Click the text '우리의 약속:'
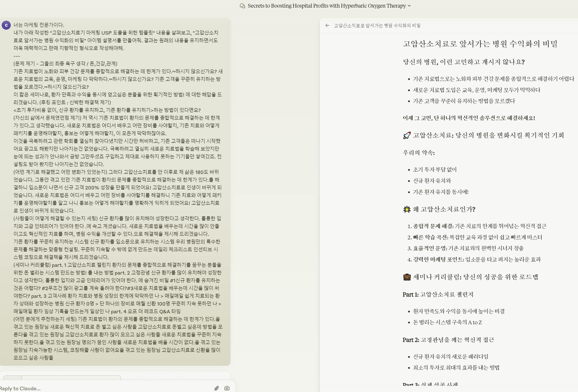The width and height of the screenshot is (578, 392). click(419, 152)
